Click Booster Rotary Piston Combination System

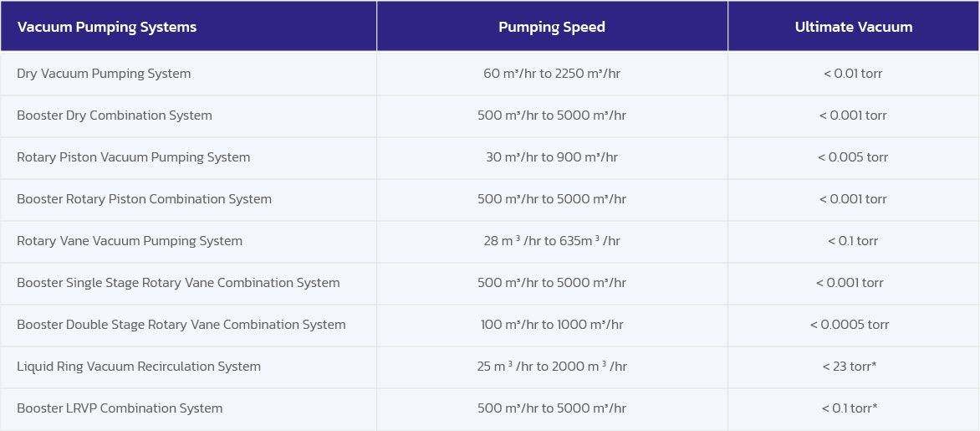pyautogui.click(x=145, y=199)
